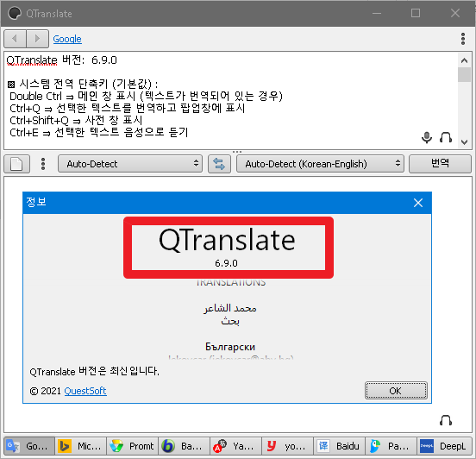Minimize the QTranslate window
Screen dimensions: 476x459
click(x=377, y=13)
